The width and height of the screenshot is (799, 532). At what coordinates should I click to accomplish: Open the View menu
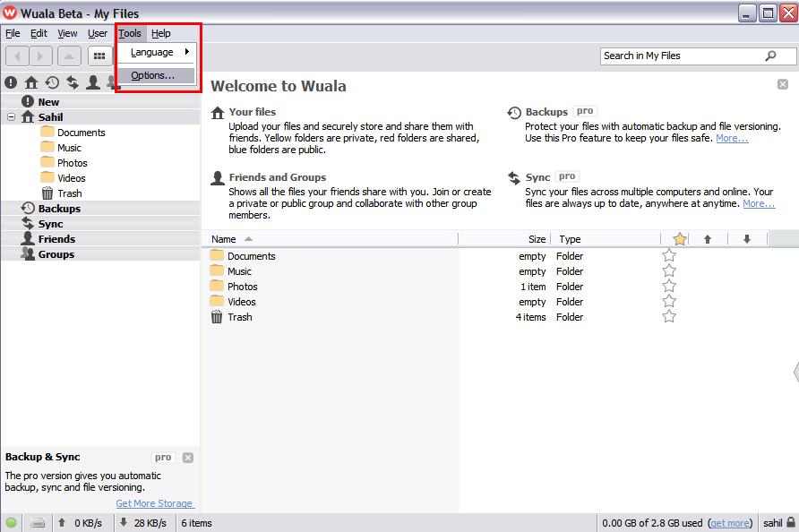pyautogui.click(x=67, y=33)
